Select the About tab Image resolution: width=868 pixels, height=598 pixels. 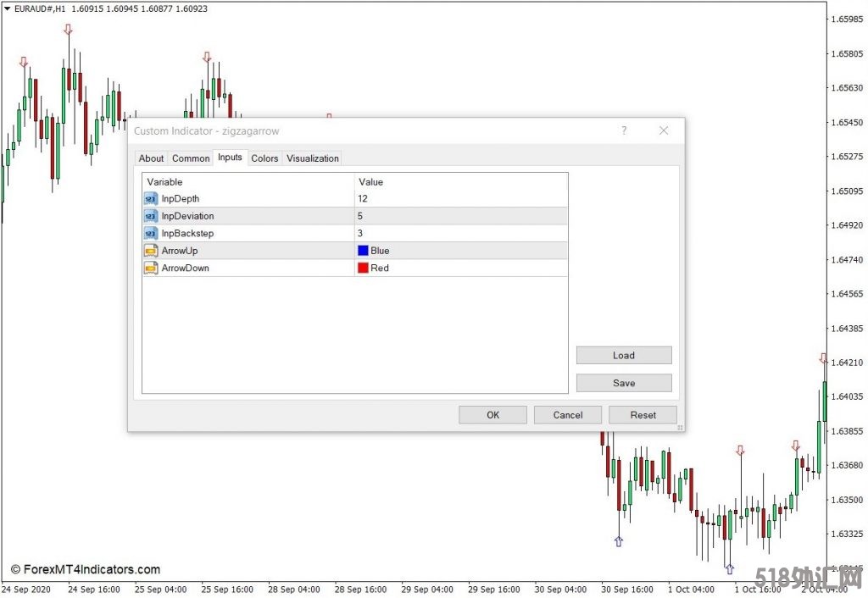(x=151, y=158)
